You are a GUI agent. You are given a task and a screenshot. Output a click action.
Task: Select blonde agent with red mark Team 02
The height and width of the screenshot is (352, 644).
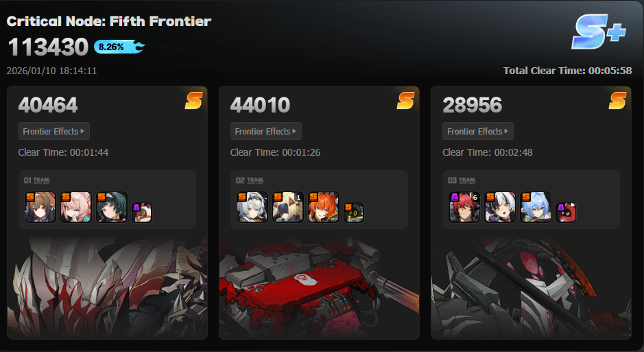coord(288,207)
